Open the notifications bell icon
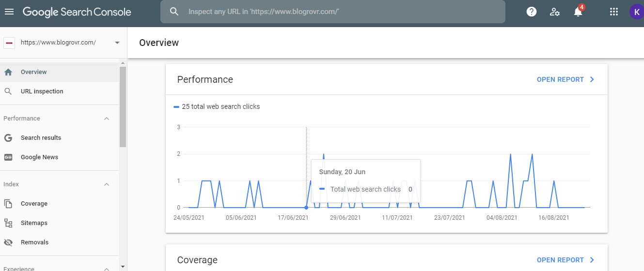This screenshot has width=644, height=271. pyautogui.click(x=578, y=12)
